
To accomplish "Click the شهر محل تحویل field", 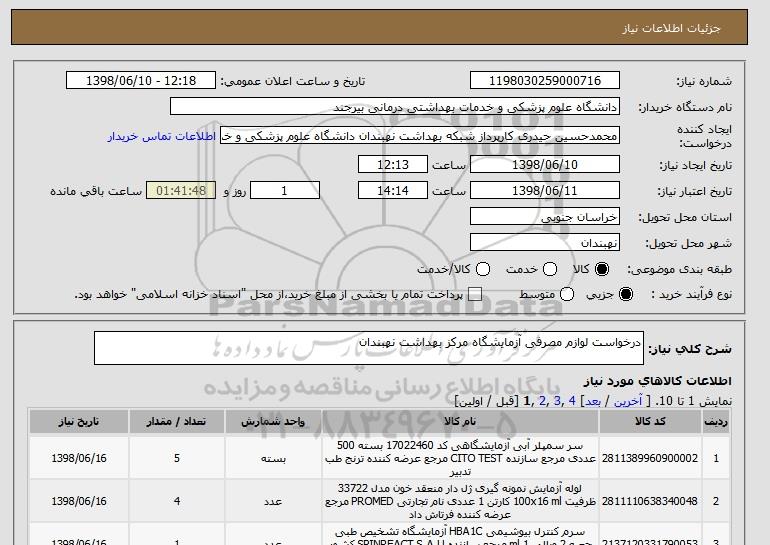I will (x=545, y=243).
